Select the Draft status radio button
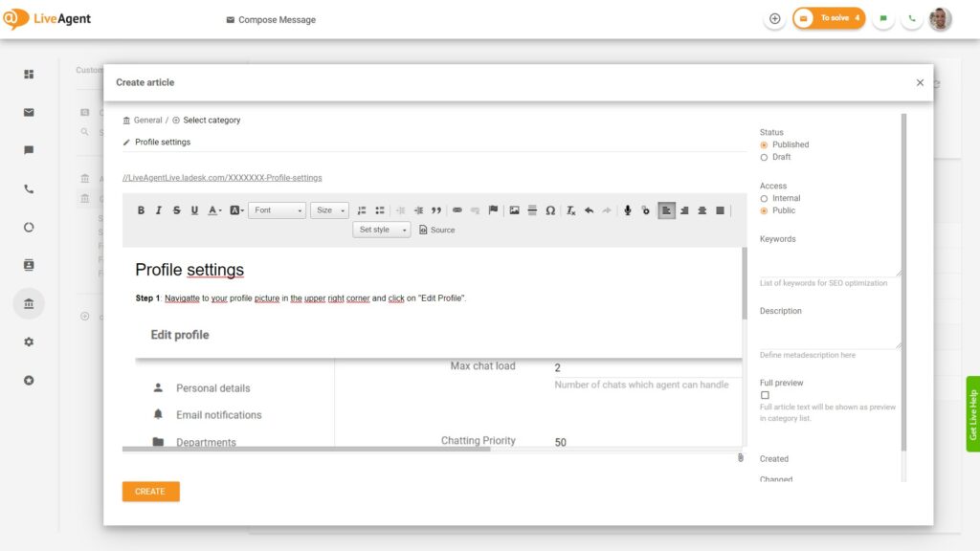980x551 pixels. tap(764, 157)
